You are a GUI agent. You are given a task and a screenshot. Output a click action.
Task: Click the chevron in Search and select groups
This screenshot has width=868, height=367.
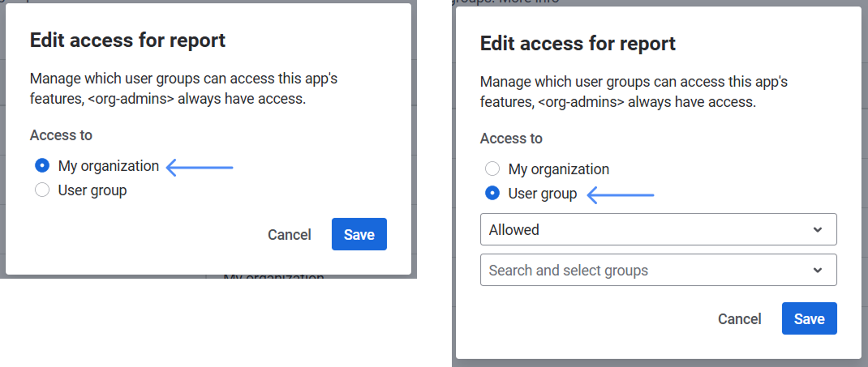click(818, 271)
